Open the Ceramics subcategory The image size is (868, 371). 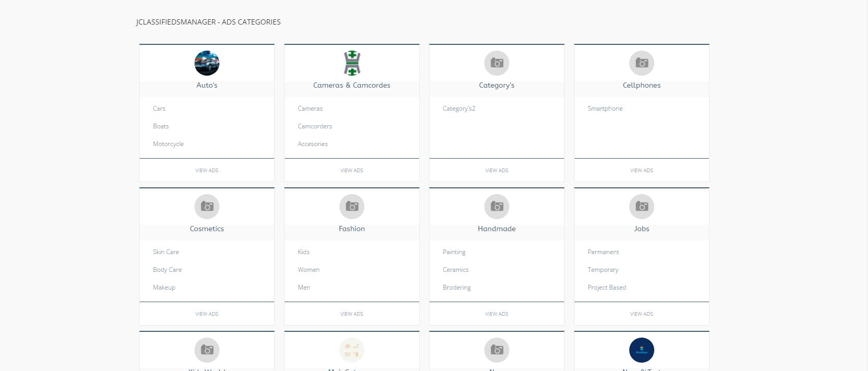[455, 270]
